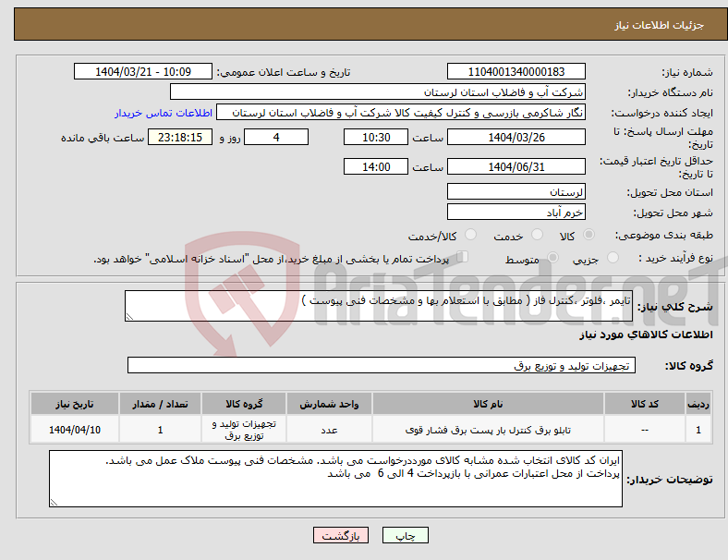Click the delivery province field لرستان
This screenshot has height=560, width=728.
coord(516,192)
